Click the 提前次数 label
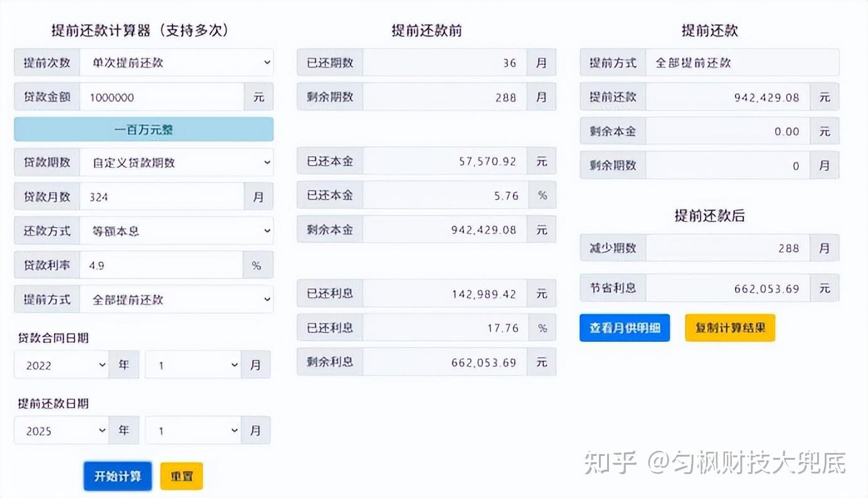The width and height of the screenshot is (868, 498). 47,63
